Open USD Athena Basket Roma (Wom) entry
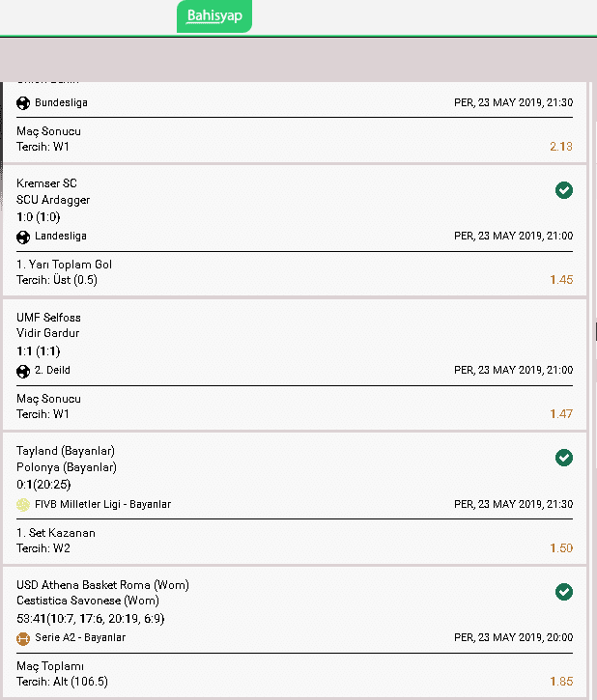Image resolution: width=597 pixels, height=700 pixels. click(x=102, y=585)
